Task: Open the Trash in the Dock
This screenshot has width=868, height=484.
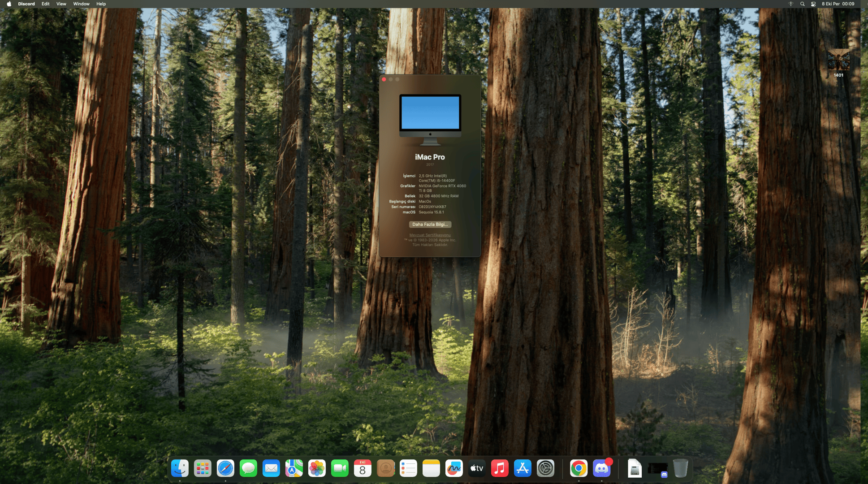Action: [x=680, y=468]
